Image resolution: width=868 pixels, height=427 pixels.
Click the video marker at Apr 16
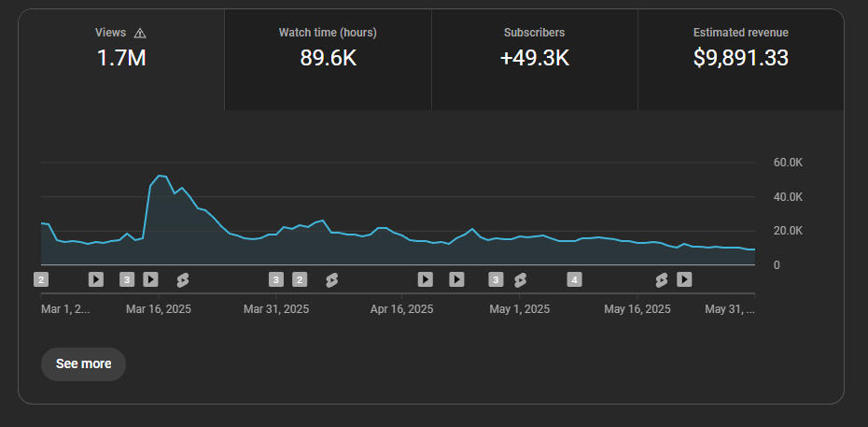tap(425, 279)
